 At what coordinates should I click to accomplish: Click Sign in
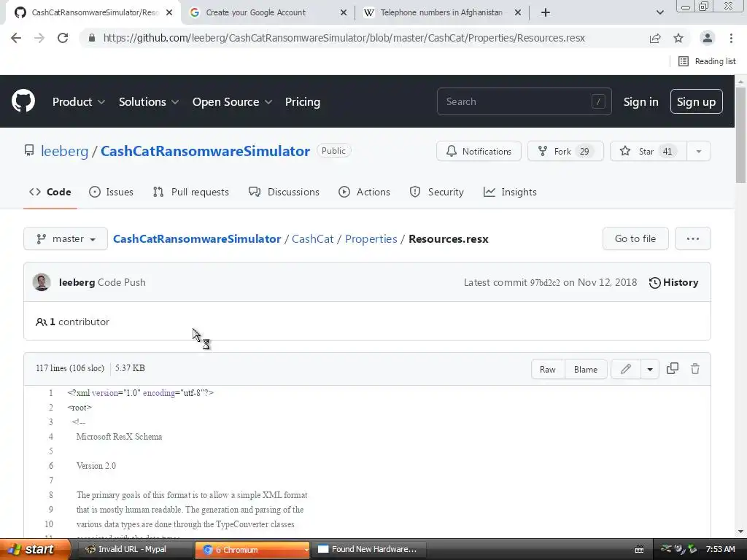pyautogui.click(x=640, y=102)
